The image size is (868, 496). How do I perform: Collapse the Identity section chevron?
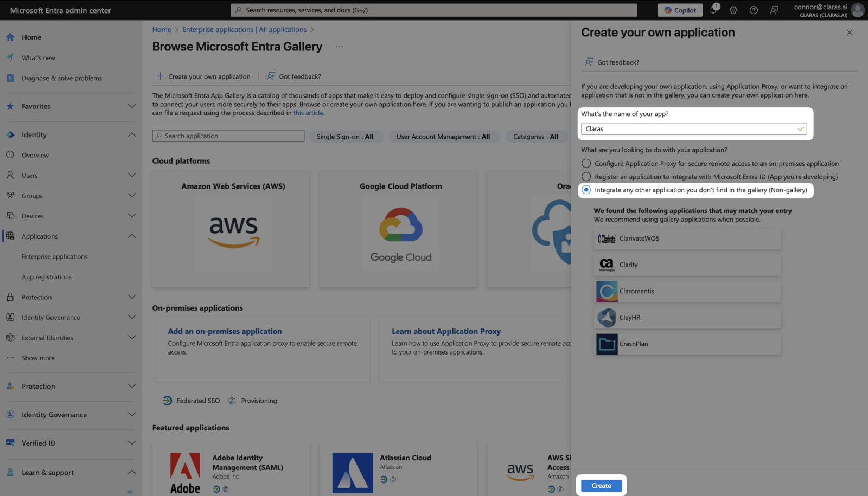click(131, 134)
